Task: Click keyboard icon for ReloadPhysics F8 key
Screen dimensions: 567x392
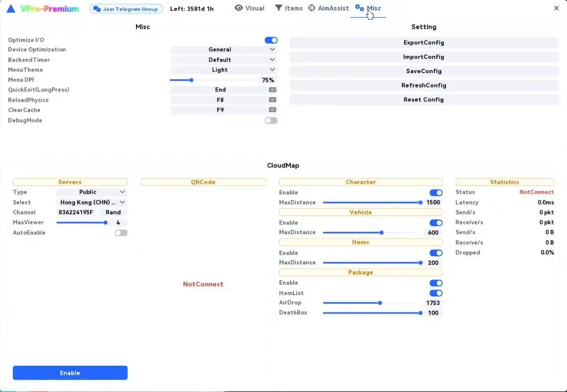Action: click(x=272, y=100)
